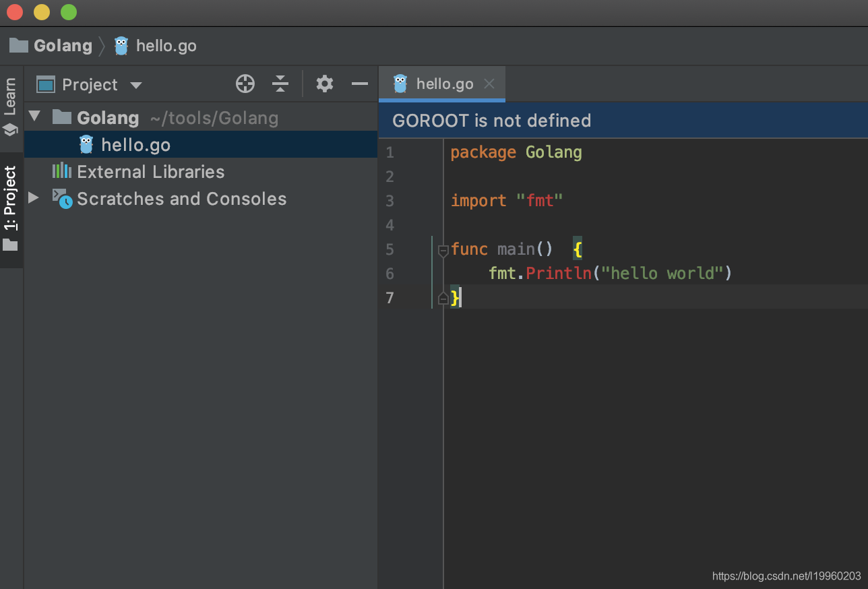
Task: Click hello.go in the breadcrumb bar
Action: click(166, 46)
